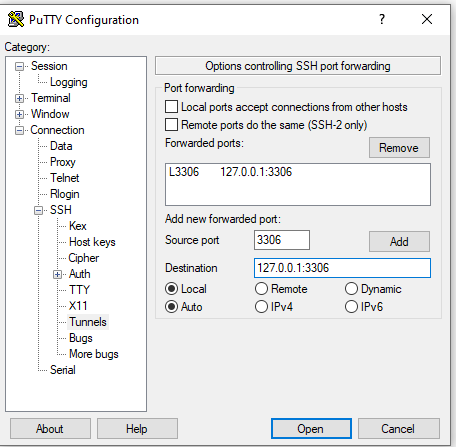Image resolution: width=456 pixels, height=447 pixels.
Task: Click the question mark help button
Action: (382, 19)
